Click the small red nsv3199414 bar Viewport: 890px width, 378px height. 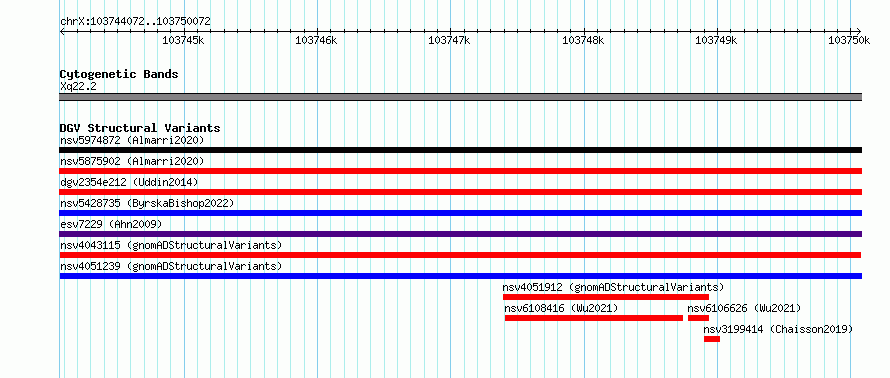(712, 339)
